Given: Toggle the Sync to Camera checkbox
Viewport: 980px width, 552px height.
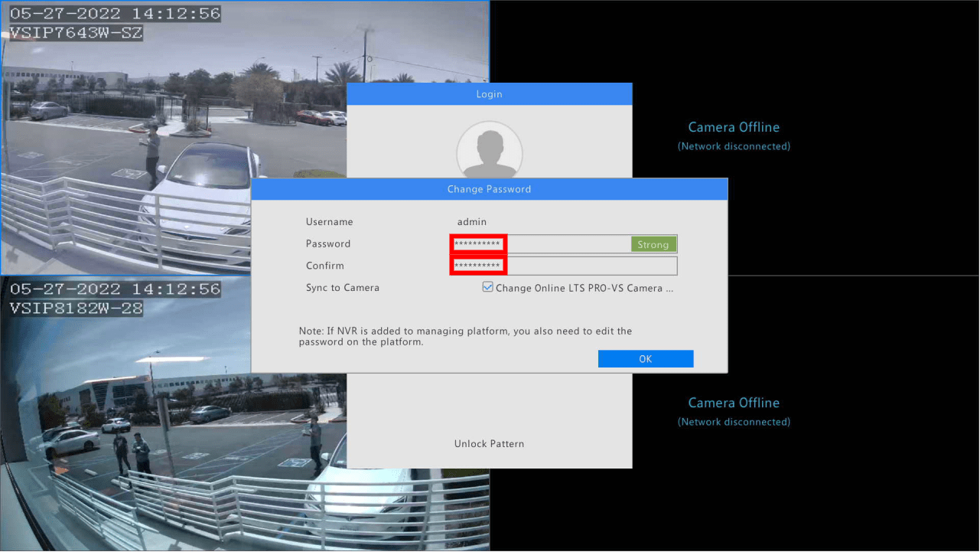Looking at the screenshot, I should click(487, 288).
